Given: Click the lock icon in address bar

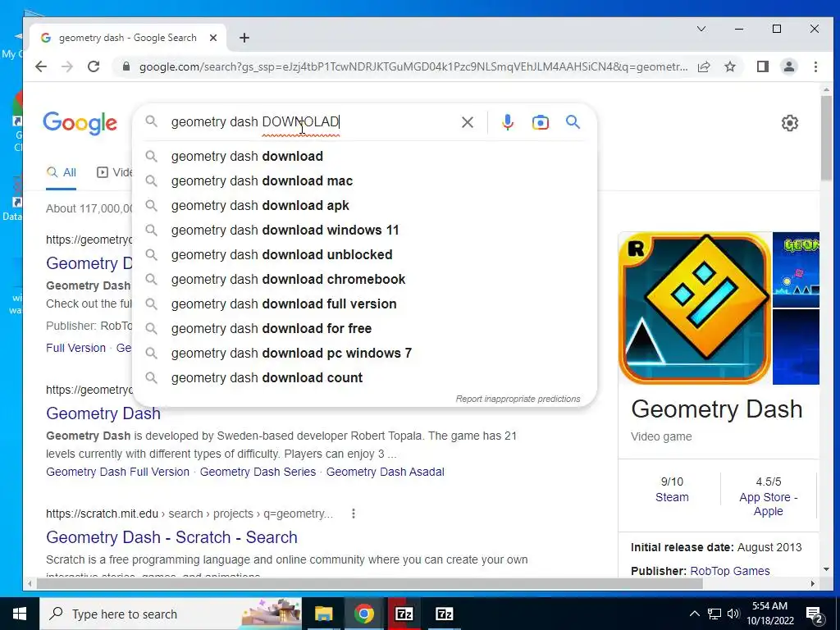Looking at the screenshot, I should [x=126, y=66].
